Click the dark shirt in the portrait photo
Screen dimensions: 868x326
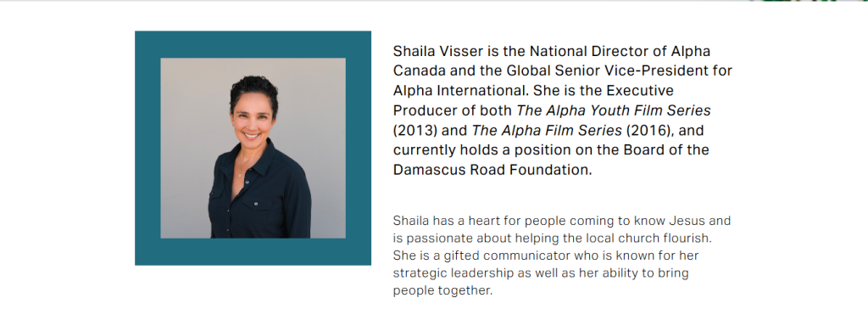(x=259, y=196)
